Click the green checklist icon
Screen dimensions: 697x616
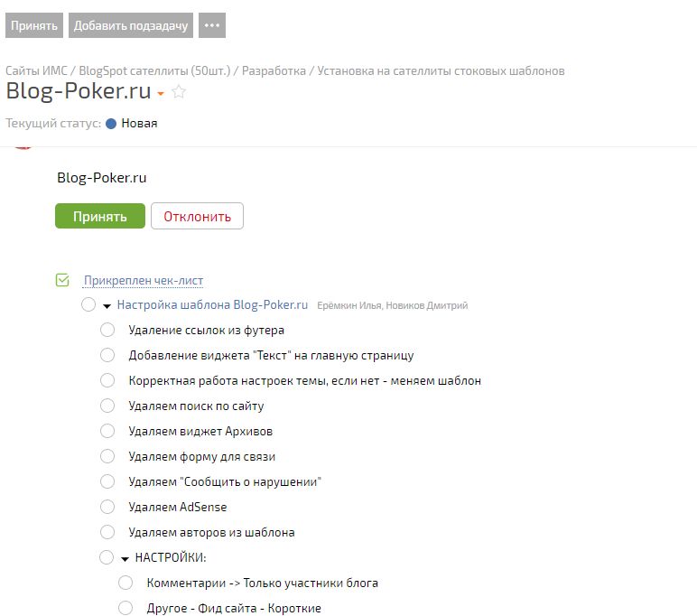point(62,281)
